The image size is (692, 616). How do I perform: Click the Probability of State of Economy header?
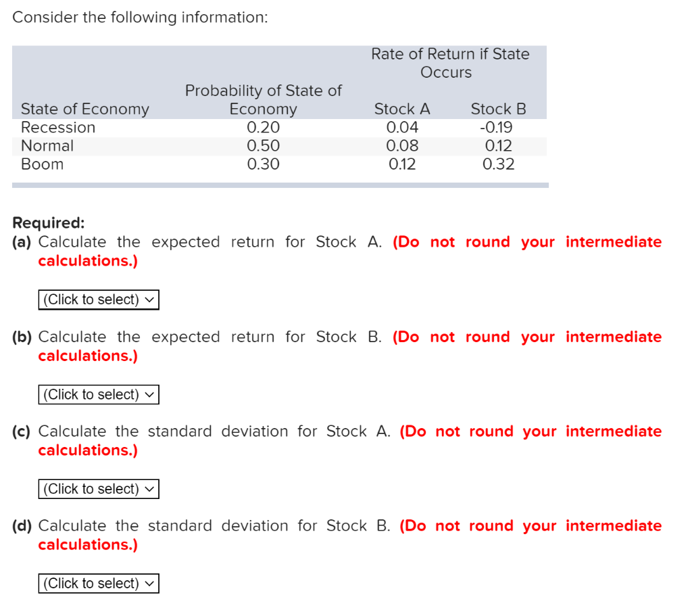[264, 99]
